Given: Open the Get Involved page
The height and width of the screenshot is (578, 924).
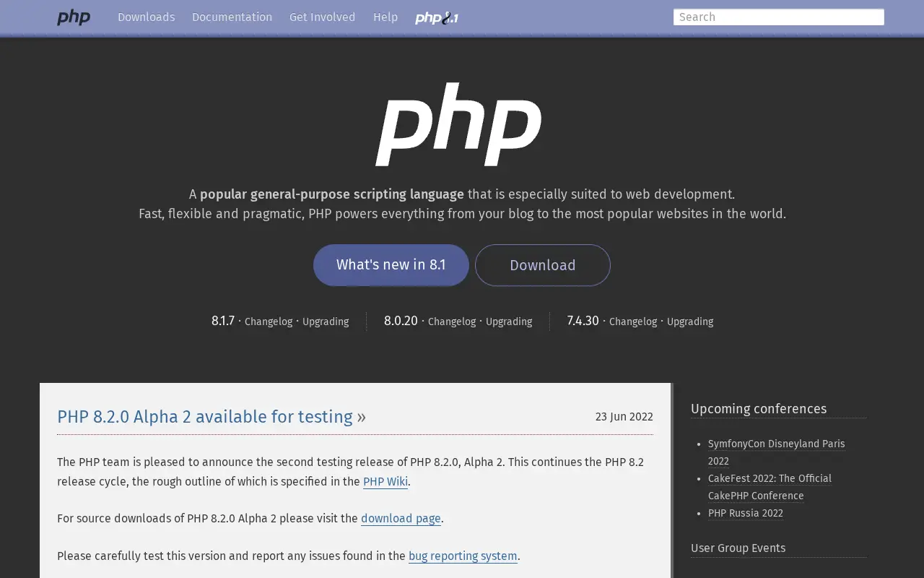Looking at the screenshot, I should point(322,17).
